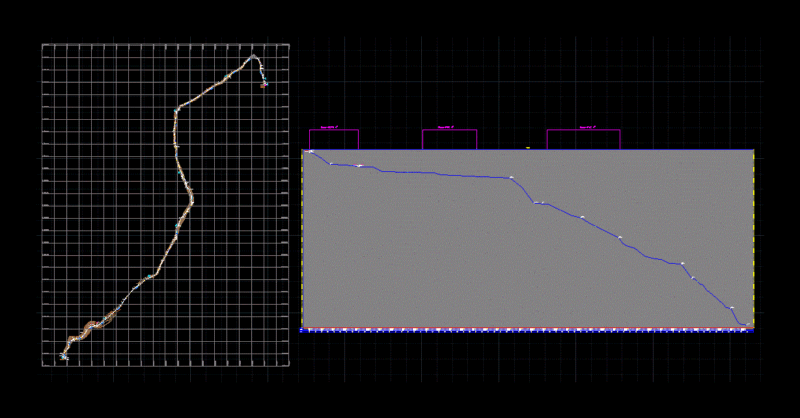Select the leftmost magenta bracket above the profile
Viewport: 800px width, 418px height.
coord(334,139)
